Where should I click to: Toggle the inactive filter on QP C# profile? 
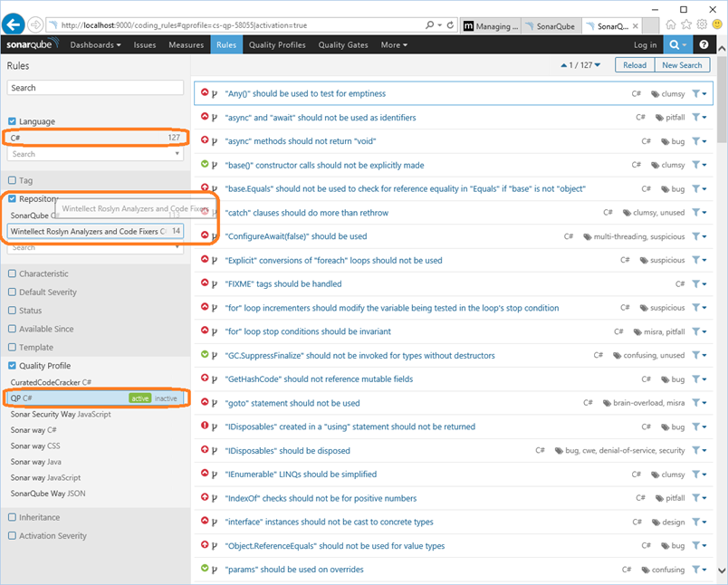[166, 398]
